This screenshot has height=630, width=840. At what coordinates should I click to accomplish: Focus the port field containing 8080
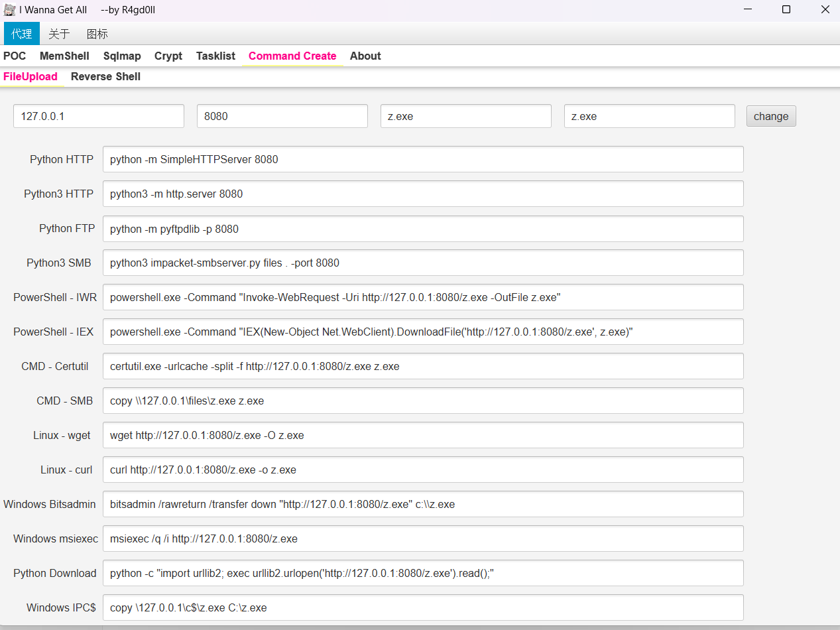282,116
